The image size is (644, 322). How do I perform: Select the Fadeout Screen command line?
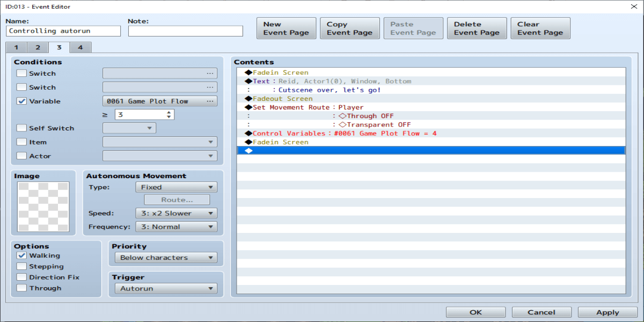click(282, 99)
